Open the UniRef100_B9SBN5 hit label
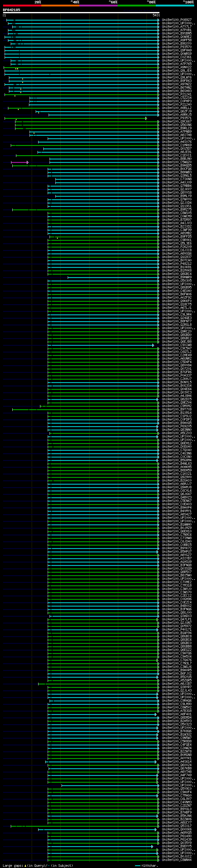This screenshot has width=197, height=868. [177, 33]
